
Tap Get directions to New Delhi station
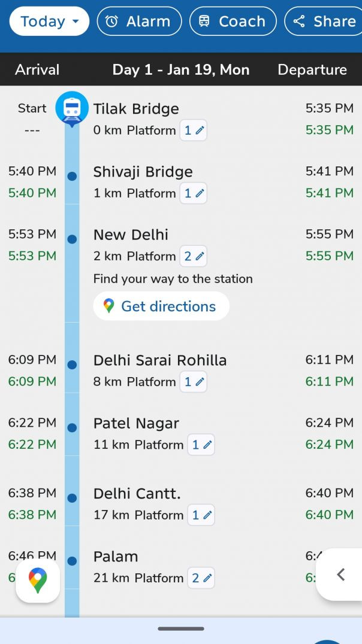pyautogui.click(x=161, y=306)
